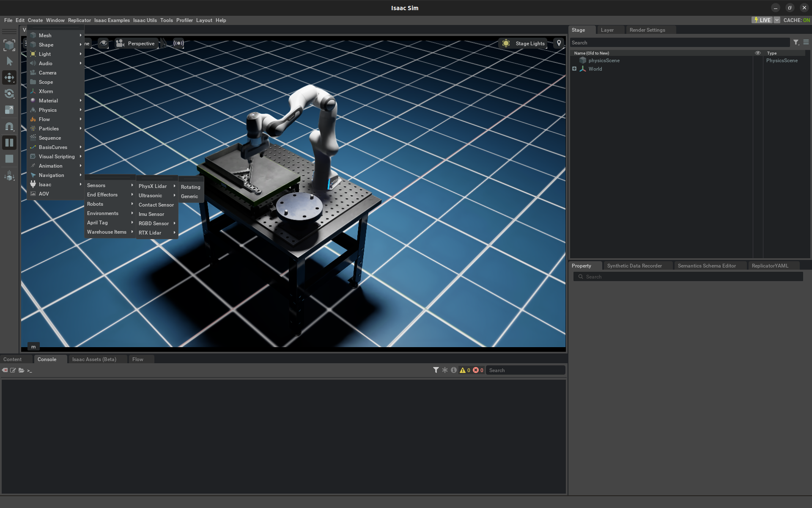Screen dimensions: 812x508
Task: Toggle warning messages filter in console
Action: pos(465,370)
